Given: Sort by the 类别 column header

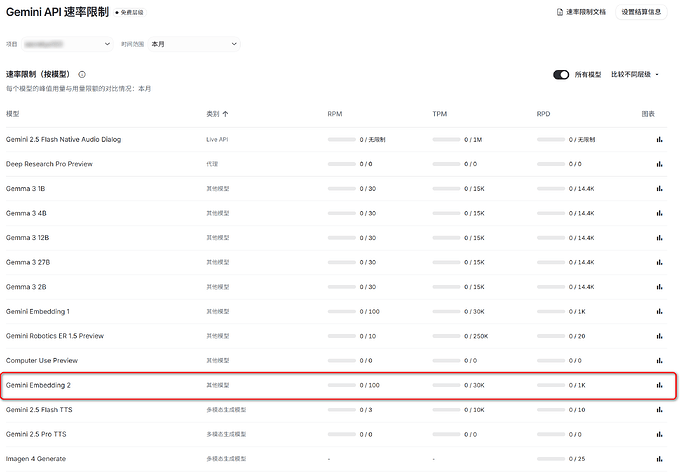Looking at the screenshot, I should pos(217,114).
